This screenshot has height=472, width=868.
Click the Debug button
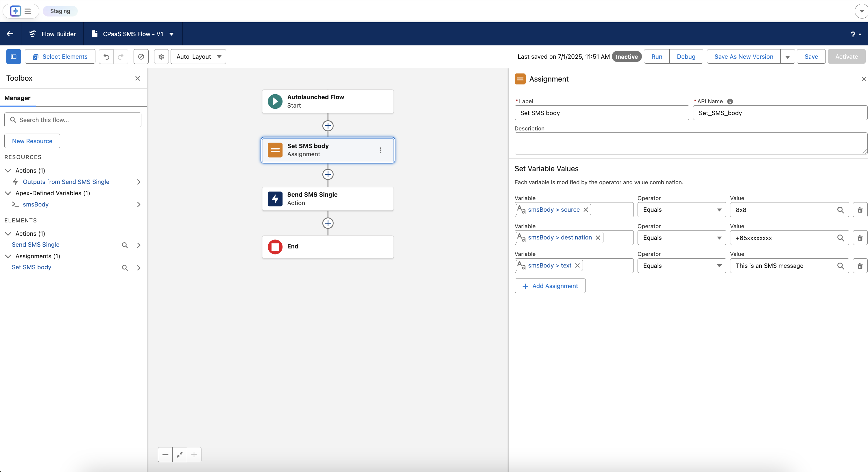tap(686, 57)
